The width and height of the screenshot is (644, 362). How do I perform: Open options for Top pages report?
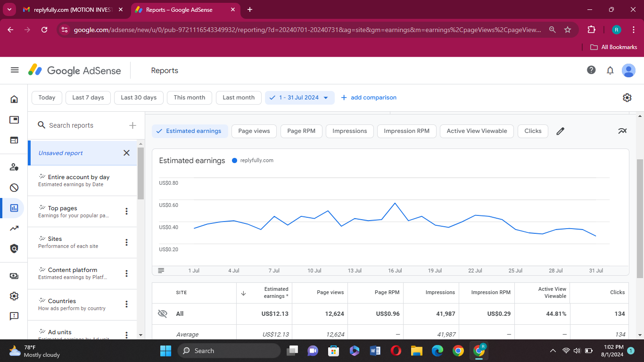coord(126,211)
